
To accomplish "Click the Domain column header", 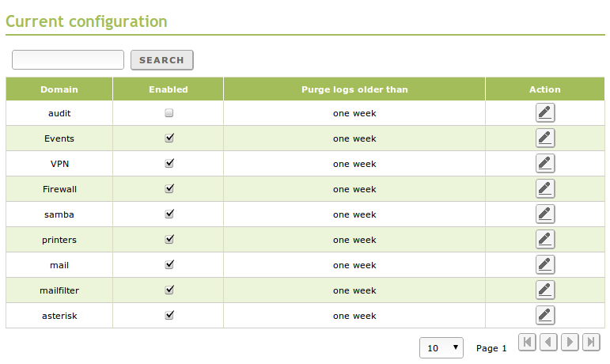I will (x=59, y=89).
